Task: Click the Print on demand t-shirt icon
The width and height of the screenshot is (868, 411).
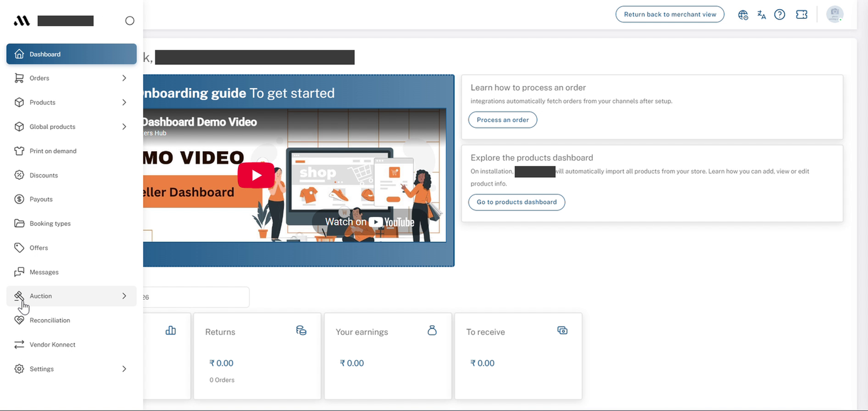Action: coord(19,151)
